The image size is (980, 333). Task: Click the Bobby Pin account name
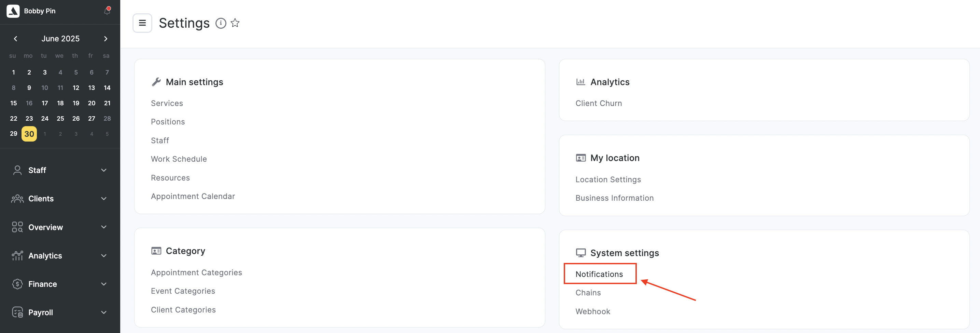pyautogui.click(x=40, y=11)
